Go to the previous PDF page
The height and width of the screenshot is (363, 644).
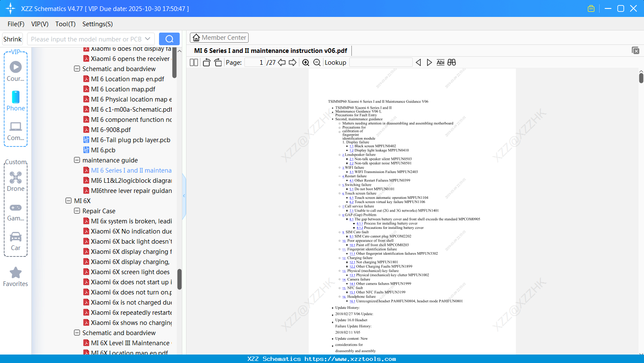click(x=282, y=63)
